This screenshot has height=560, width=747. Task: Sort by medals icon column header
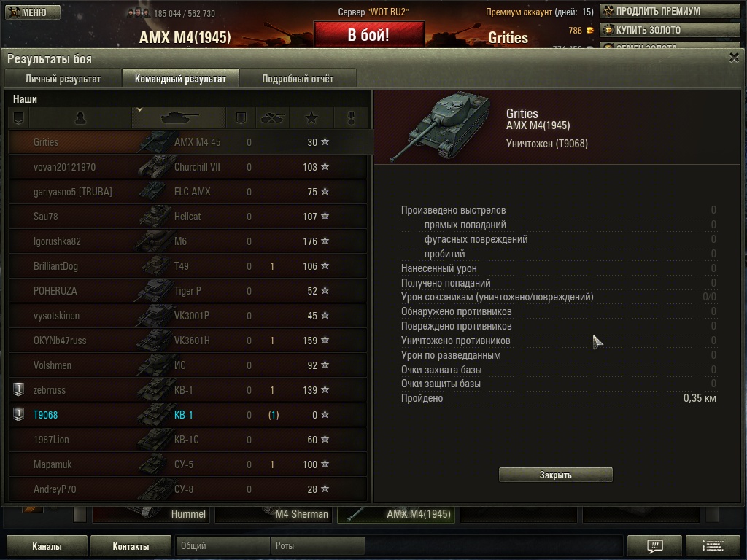tap(351, 118)
